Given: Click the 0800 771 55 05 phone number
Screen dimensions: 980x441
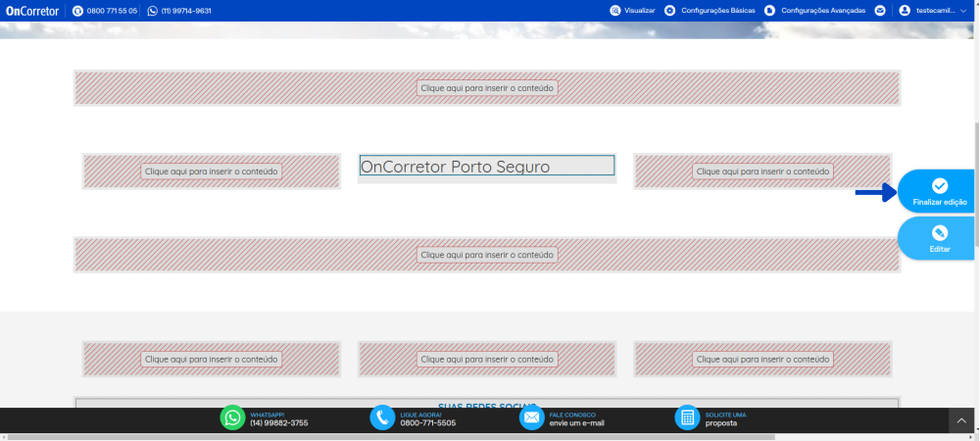Looking at the screenshot, I should 112,11.
